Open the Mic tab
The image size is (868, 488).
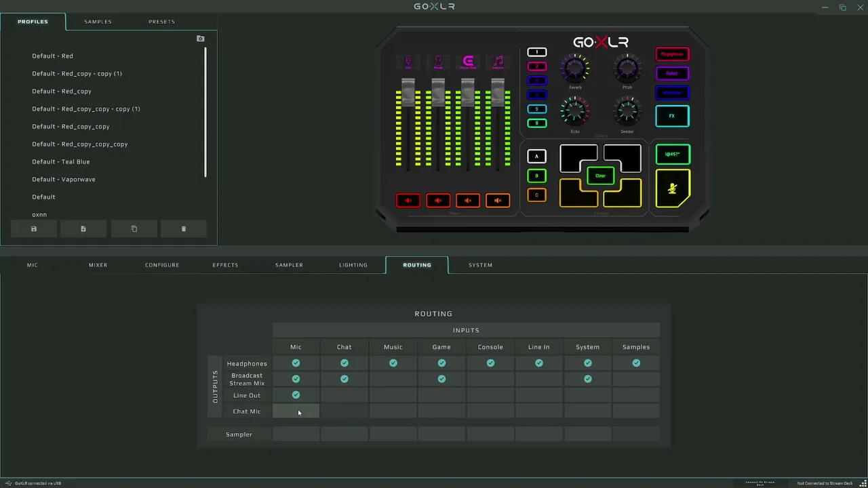click(33, 265)
